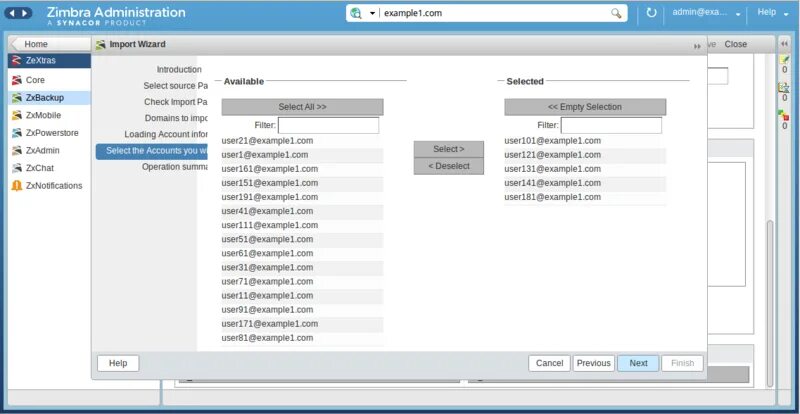The image size is (800, 414).
Task: Go to the Check Import Path step
Action: tap(176, 102)
